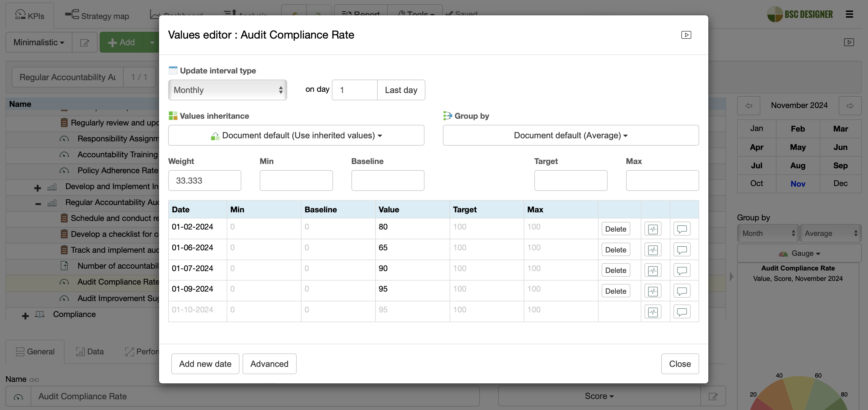Open the Monthly update interval dropdown
The image size is (868, 410).
[228, 90]
